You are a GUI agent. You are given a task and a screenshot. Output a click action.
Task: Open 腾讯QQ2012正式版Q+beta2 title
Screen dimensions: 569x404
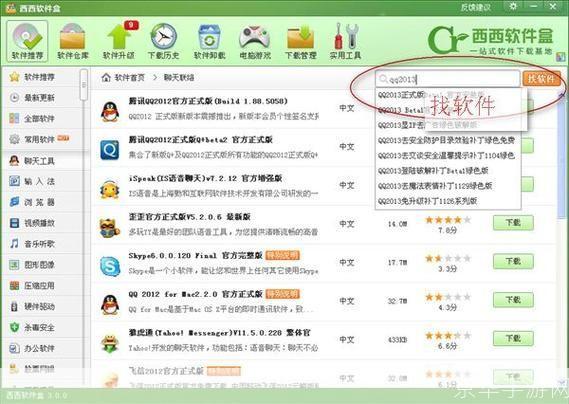(x=200, y=140)
